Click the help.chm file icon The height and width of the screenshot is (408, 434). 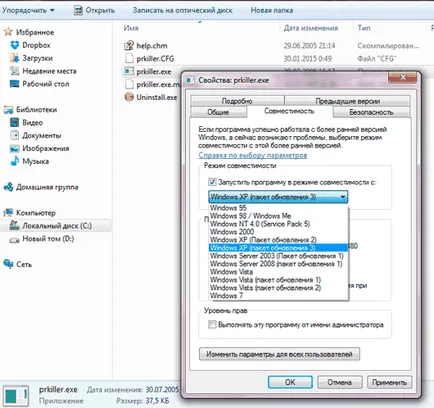(x=129, y=46)
